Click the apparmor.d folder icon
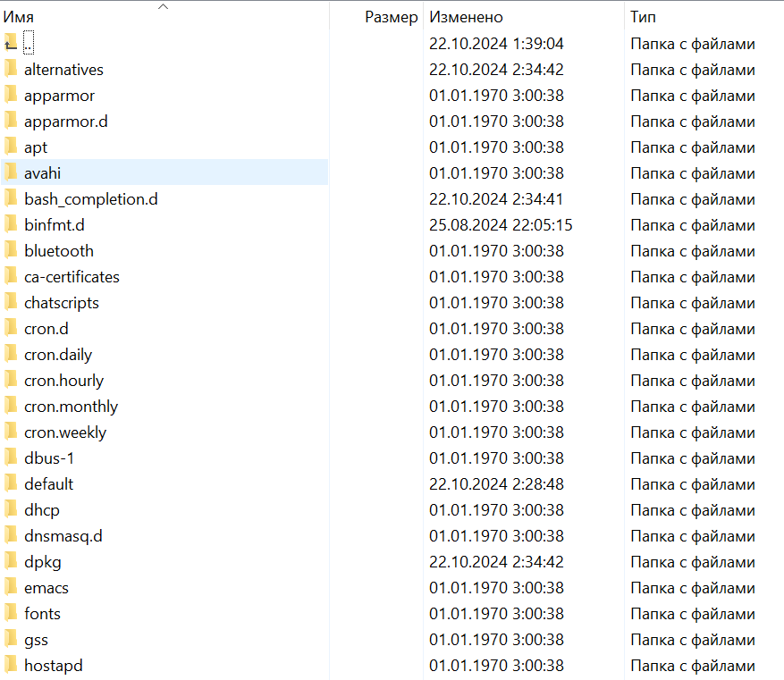Viewport: 784px width, 680px height. [x=11, y=121]
